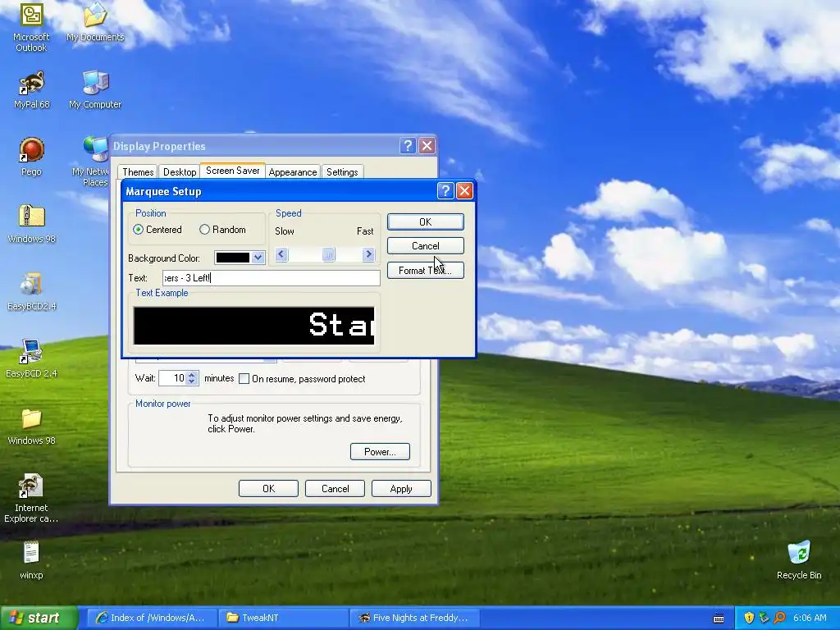This screenshot has width=840, height=630.
Task: Click the speed slider right arrow
Action: [367, 254]
